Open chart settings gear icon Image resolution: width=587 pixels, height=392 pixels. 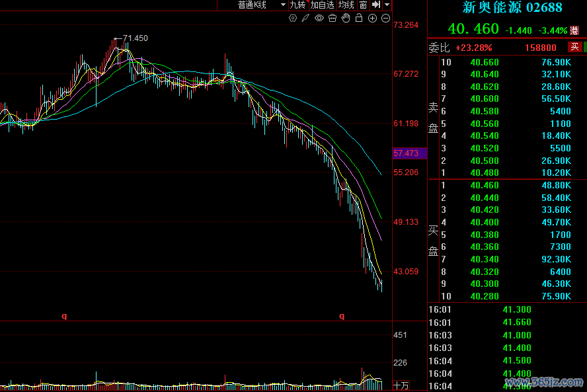293,18
